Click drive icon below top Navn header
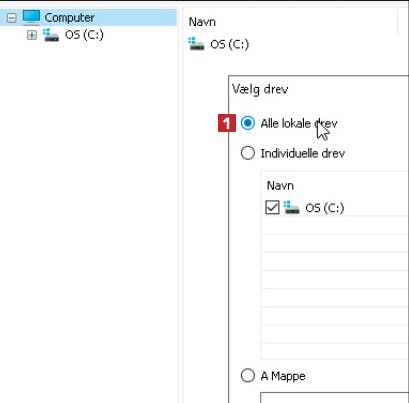409x403 pixels. pyautogui.click(x=196, y=44)
